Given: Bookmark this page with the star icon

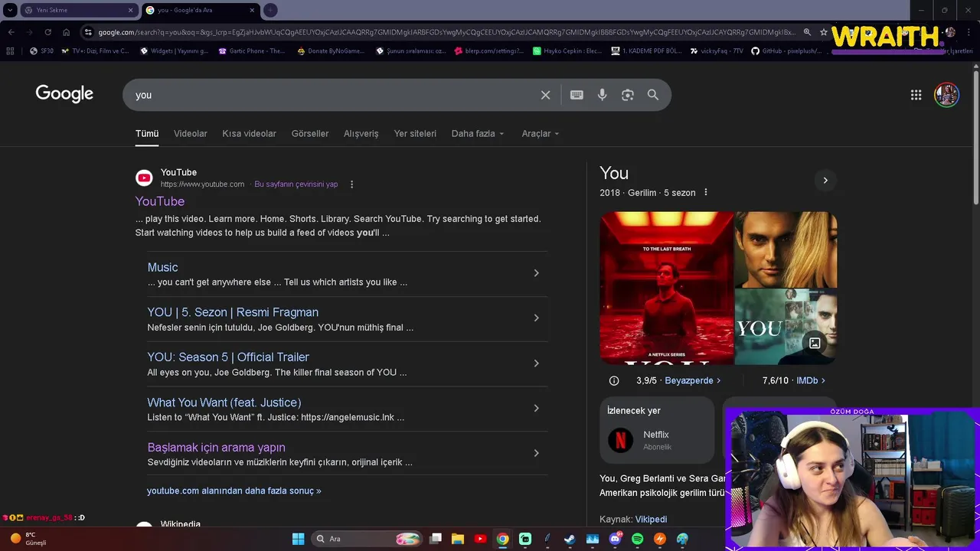Looking at the screenshot, I should point(824,32).
